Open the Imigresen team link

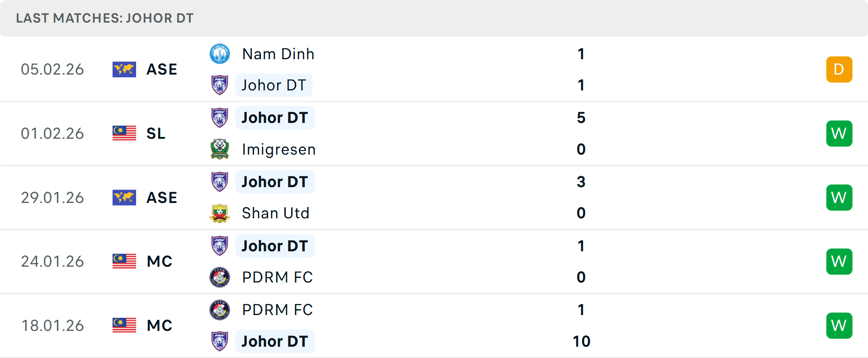pos(278,149)
